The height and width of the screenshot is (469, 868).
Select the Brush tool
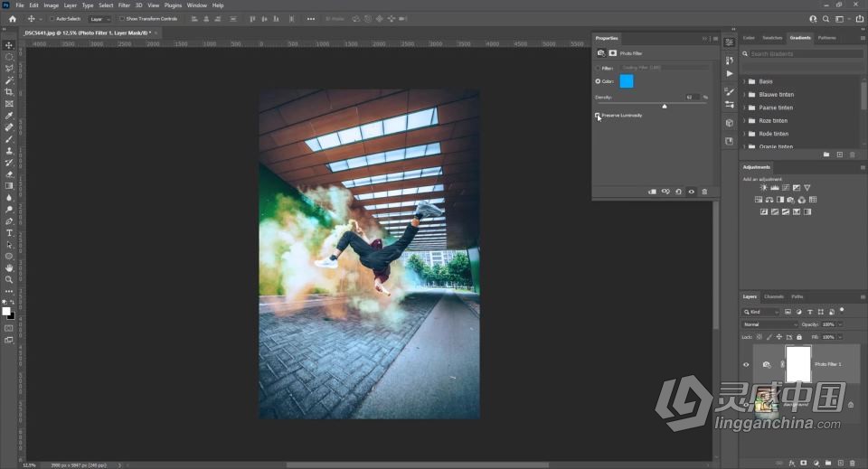pyautogui.click(x=9, y=139)
